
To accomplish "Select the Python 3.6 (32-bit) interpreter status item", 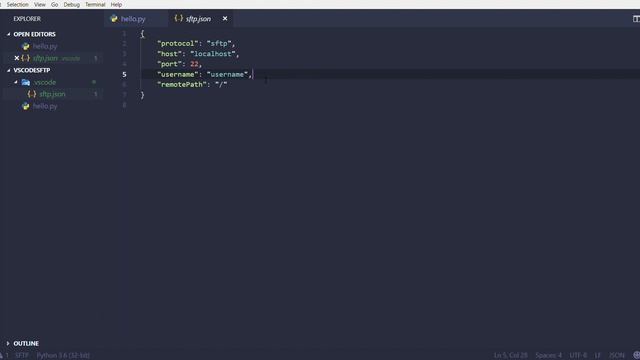I will pos(63,356).
